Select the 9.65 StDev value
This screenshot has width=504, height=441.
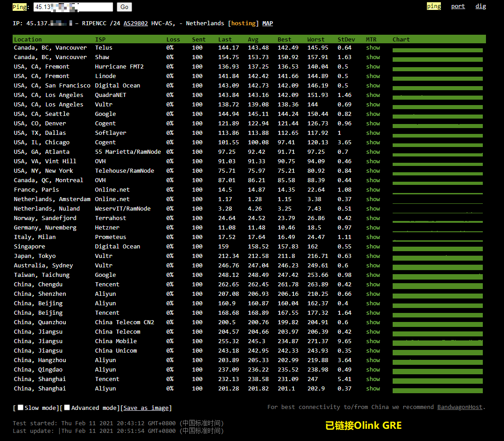coord(344,341)
